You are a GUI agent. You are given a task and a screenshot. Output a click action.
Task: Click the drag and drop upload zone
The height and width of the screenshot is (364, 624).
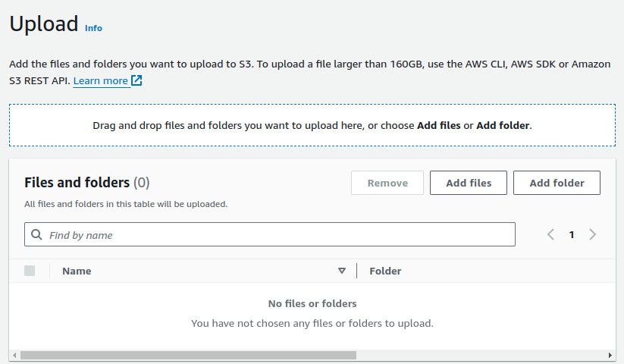tap(312, 125)
